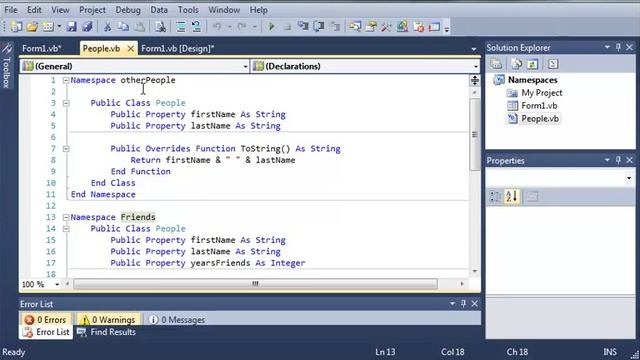Close the People.vb tab
This screenshot has height=360, width=640.
[131, 49]
